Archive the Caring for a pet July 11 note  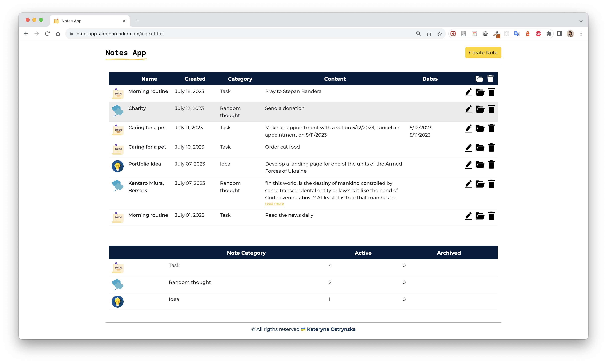tap(480, 129)
